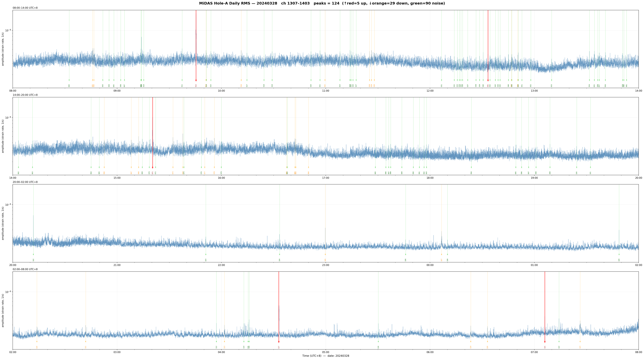Click the red peak marker labeled 012
Screen dimensions: 644x359
pos(196,80)
